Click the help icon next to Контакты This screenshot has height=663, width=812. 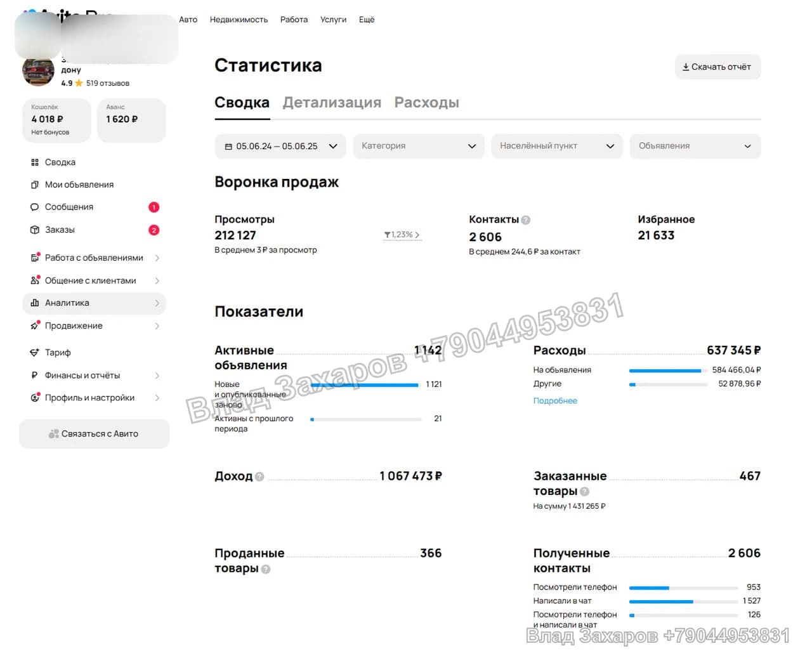point(525,220)
